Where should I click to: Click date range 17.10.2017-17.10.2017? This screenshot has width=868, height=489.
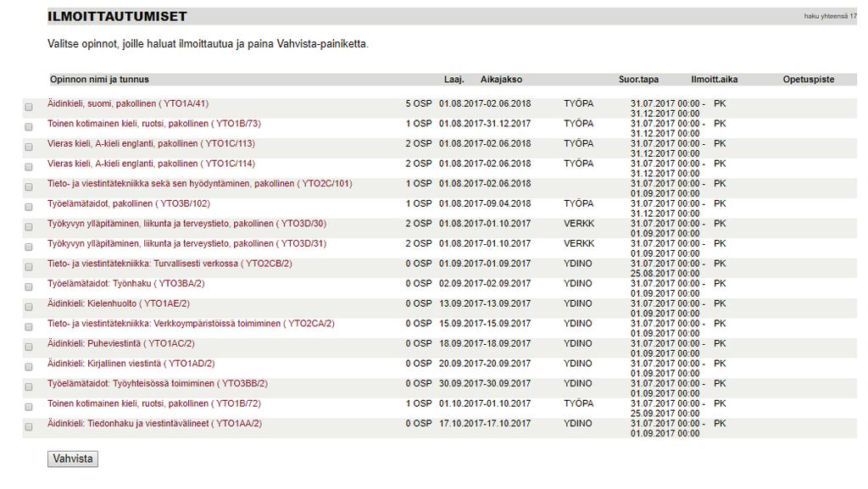point(485,423)
